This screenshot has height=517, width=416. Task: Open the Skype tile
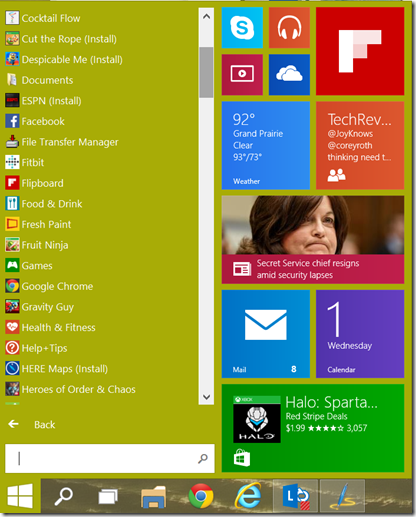point(242,28)
